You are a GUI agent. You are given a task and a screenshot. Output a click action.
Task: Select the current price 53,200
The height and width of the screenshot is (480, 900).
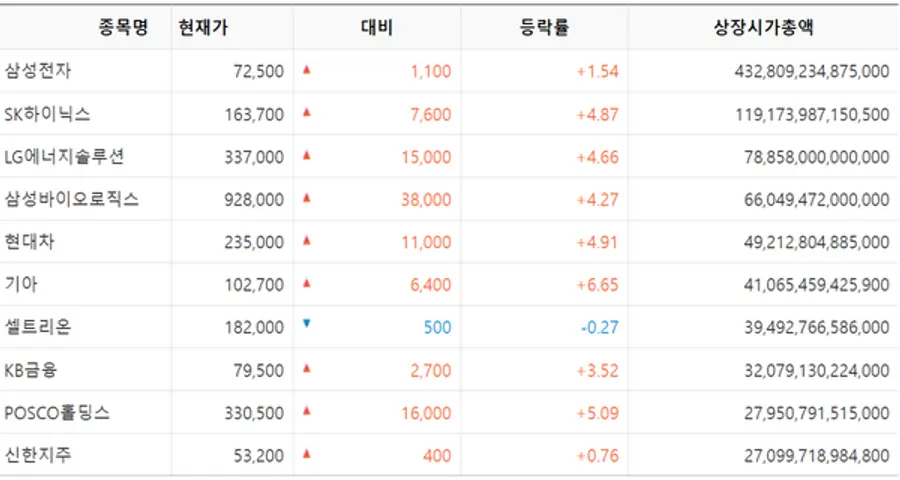[259, 456]
